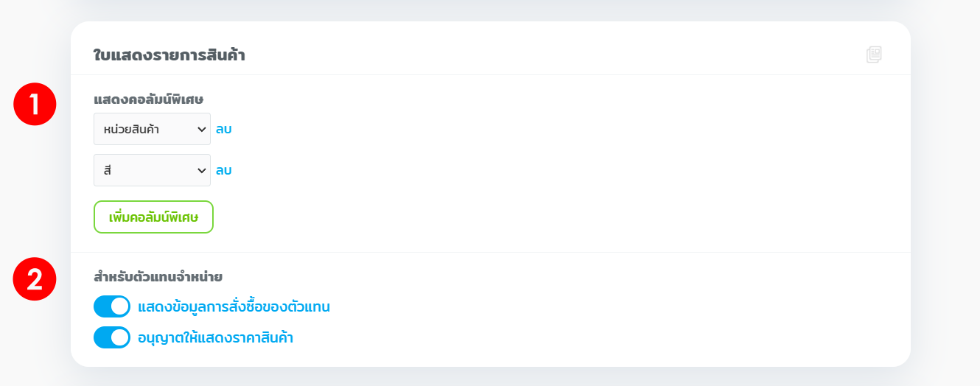Open the สี column dropdown
The image size is (980, 386).
(x=152, y=170)
